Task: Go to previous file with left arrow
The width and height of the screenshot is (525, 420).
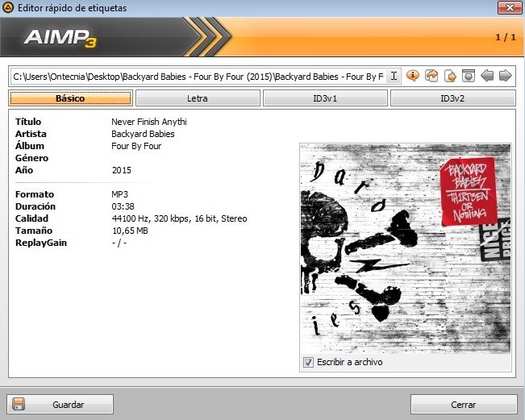Action: pos(487,76)
